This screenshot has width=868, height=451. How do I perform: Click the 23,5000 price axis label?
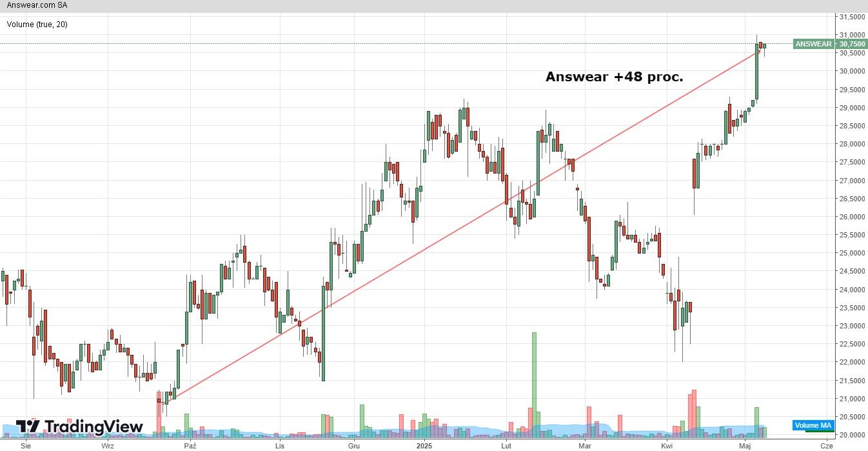[853, 308]
